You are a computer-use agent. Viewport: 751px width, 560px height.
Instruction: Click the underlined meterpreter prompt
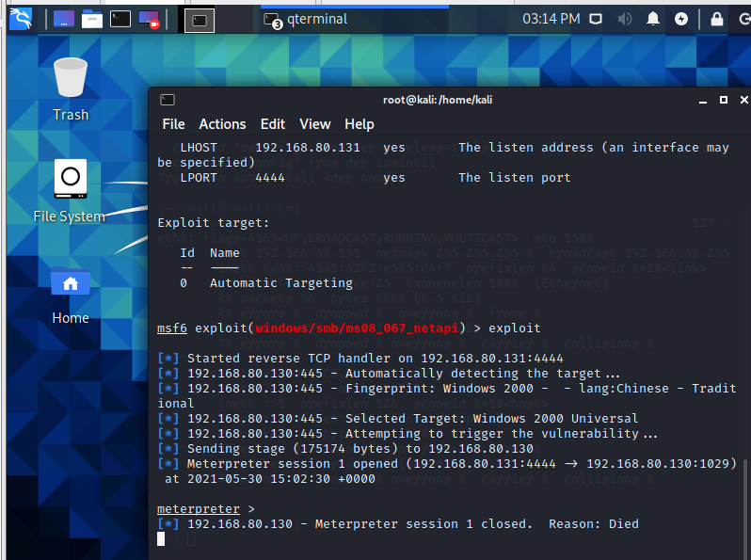click(x=199, y=509)
